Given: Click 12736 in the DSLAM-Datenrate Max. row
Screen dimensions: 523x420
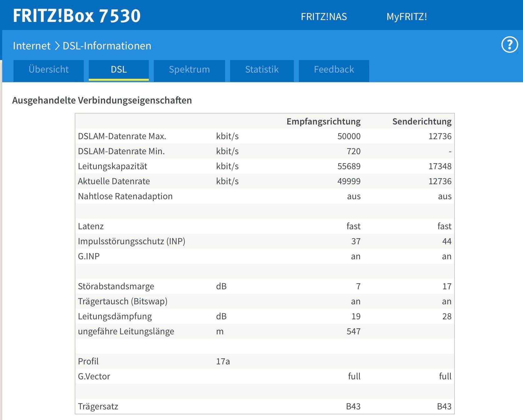Looking at the screenshot, I should (x=440, y=136).
